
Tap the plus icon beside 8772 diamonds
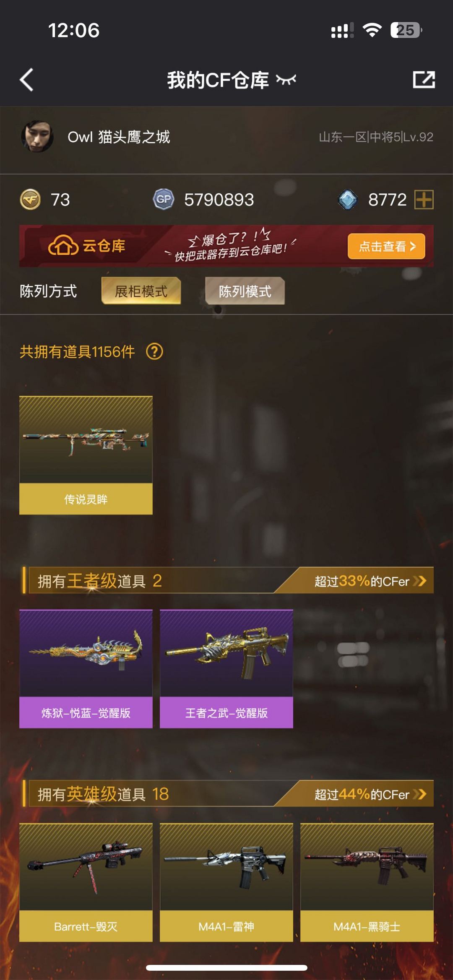(x=424, y=199)
